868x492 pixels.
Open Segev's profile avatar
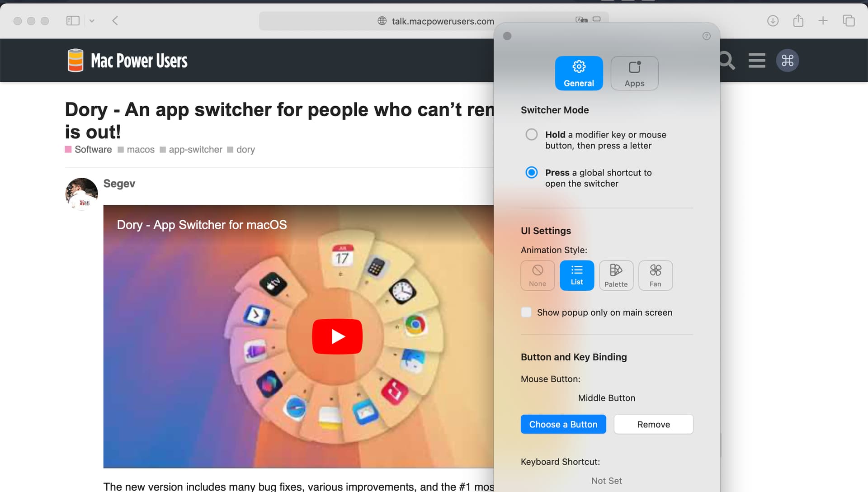coord(82,194)
